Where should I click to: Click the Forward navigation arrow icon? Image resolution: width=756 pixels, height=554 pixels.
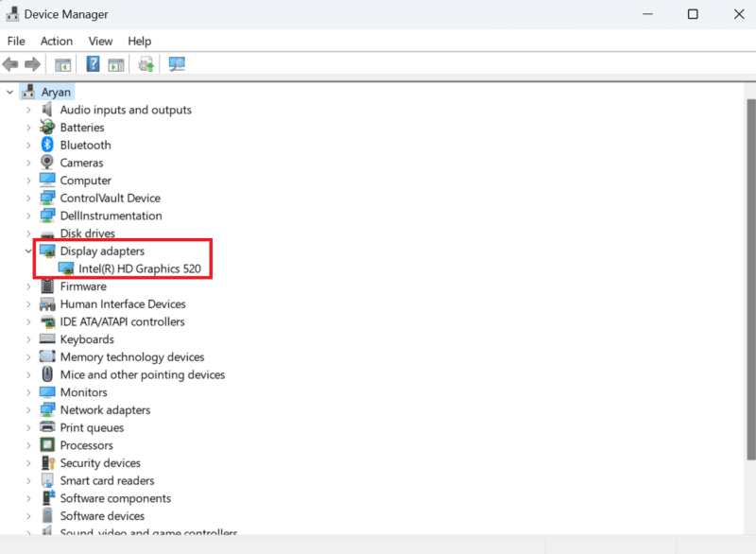32,63
